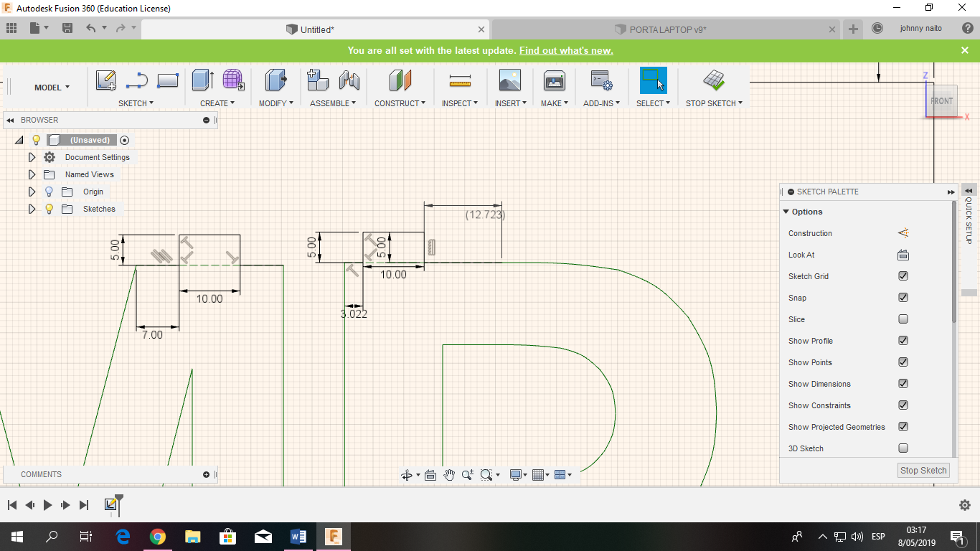The width and height of the screenshot is (980, 551).
Task: Open Google Chrome from the taskbar
Action: (x=158, y=537)
